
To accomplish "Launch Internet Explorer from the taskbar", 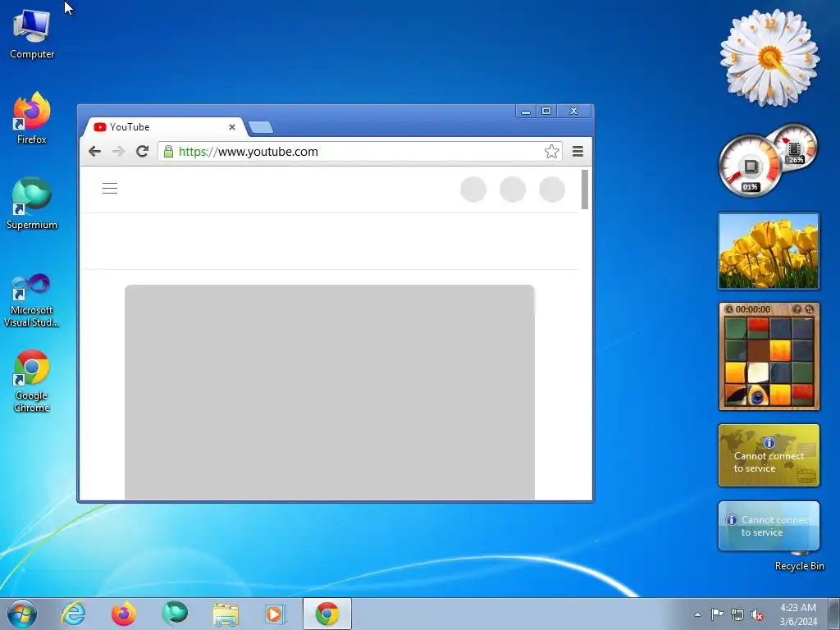I will coord(73,614).
